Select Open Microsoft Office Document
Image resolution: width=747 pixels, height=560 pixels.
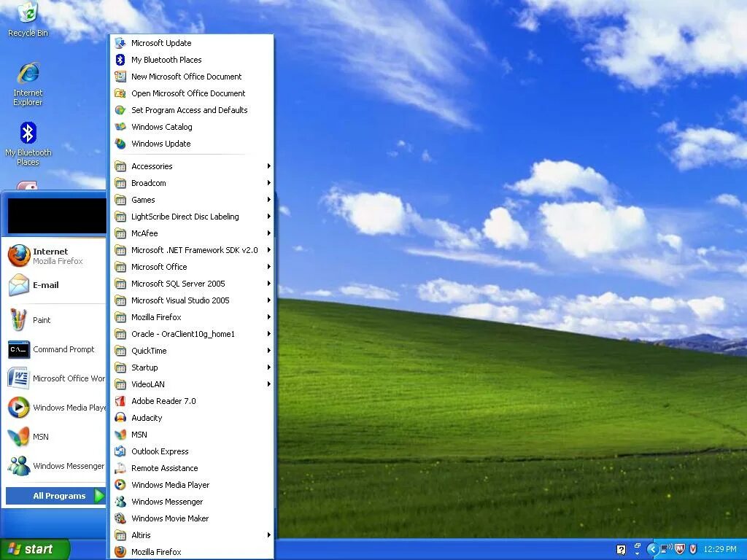[x=192, y=93]
